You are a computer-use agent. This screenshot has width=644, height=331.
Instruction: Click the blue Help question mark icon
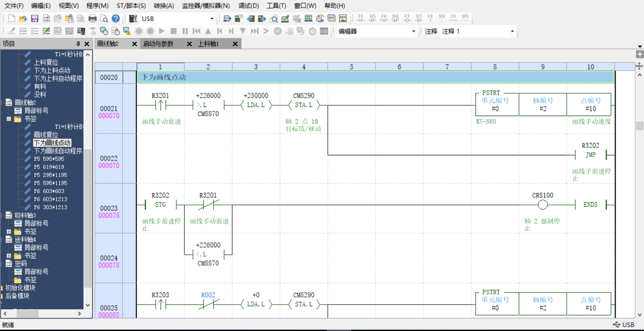point(116,18)
